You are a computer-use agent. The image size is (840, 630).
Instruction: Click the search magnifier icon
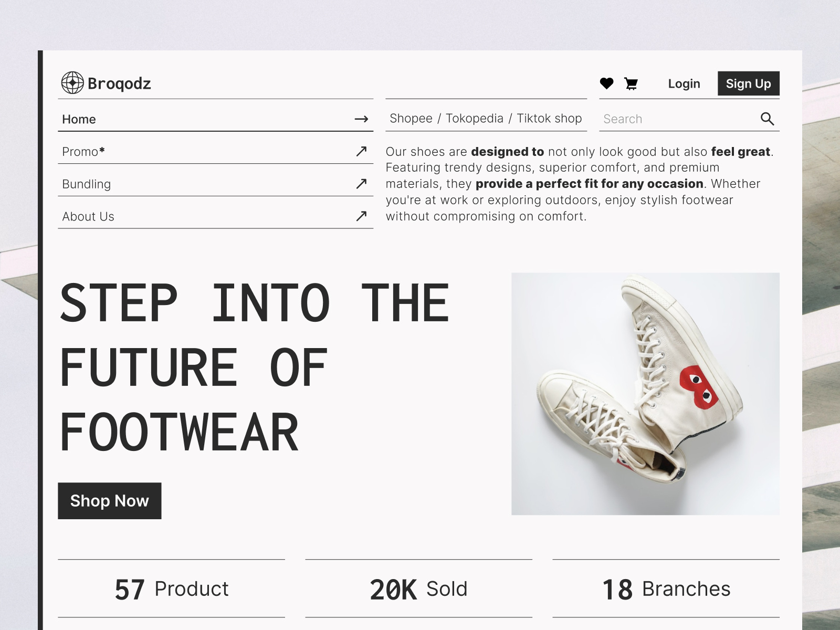pyautogui.click(x=768, y=119)
